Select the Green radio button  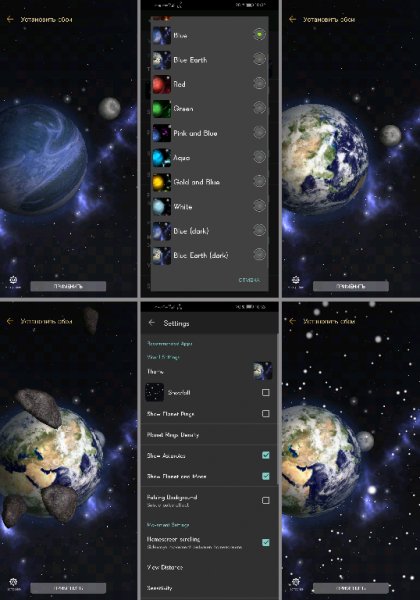point(259,108)
